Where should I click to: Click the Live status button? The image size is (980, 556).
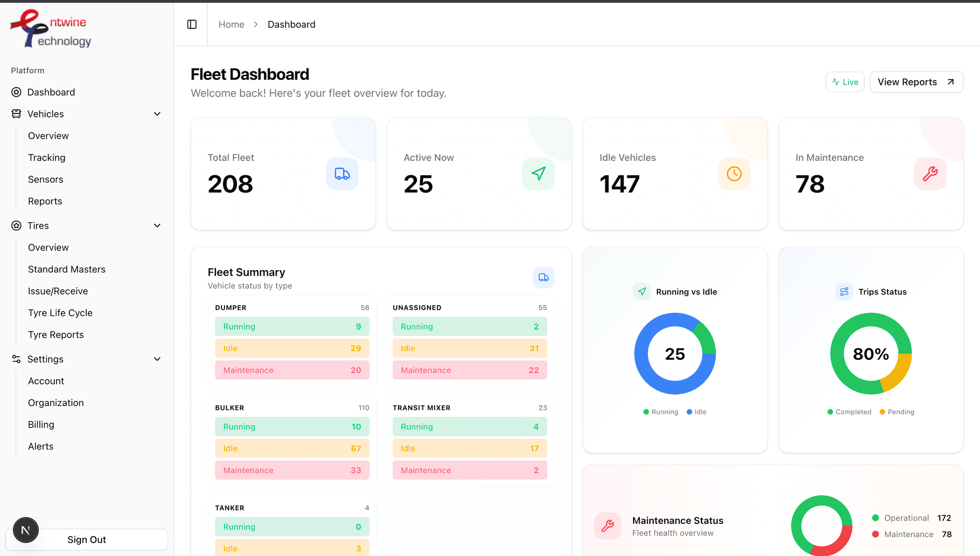pyautogui.click(x=845, y=82)
